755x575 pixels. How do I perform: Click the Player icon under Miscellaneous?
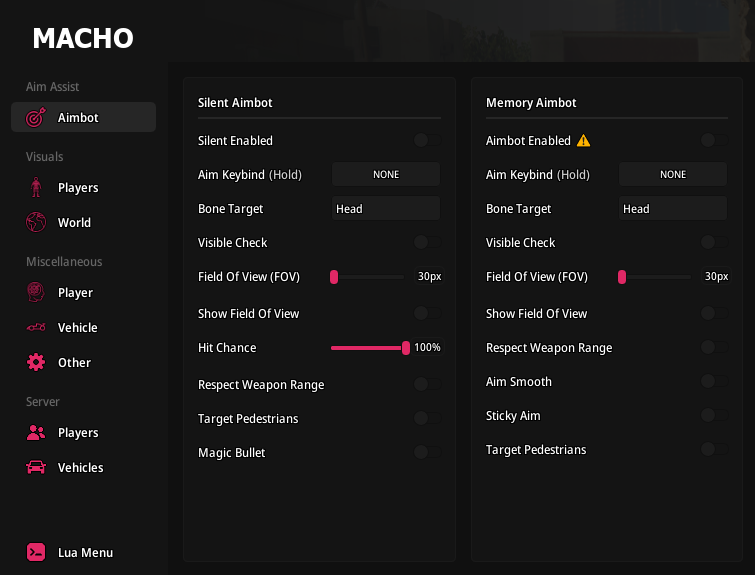36,293
